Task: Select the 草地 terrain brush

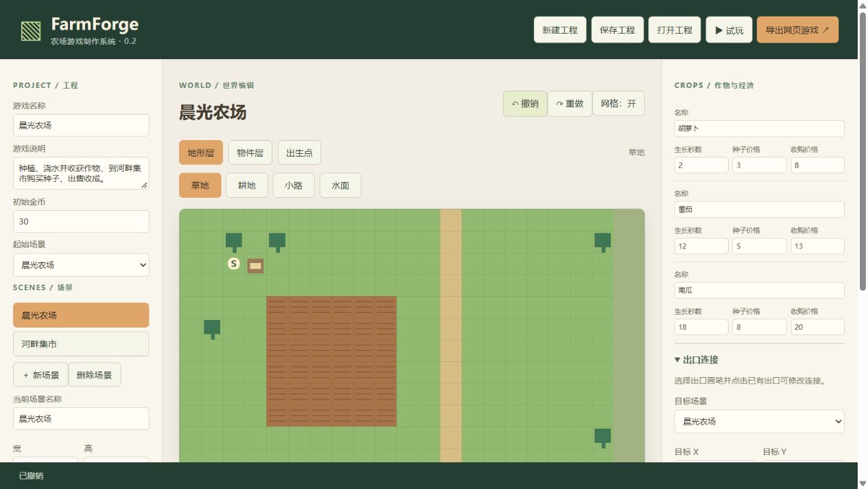Action: [200, 185]
